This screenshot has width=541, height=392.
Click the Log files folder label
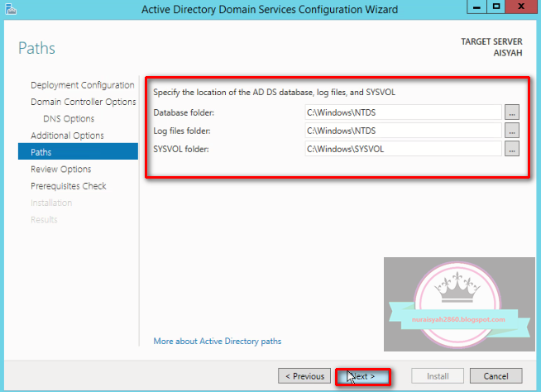point(182,131)
